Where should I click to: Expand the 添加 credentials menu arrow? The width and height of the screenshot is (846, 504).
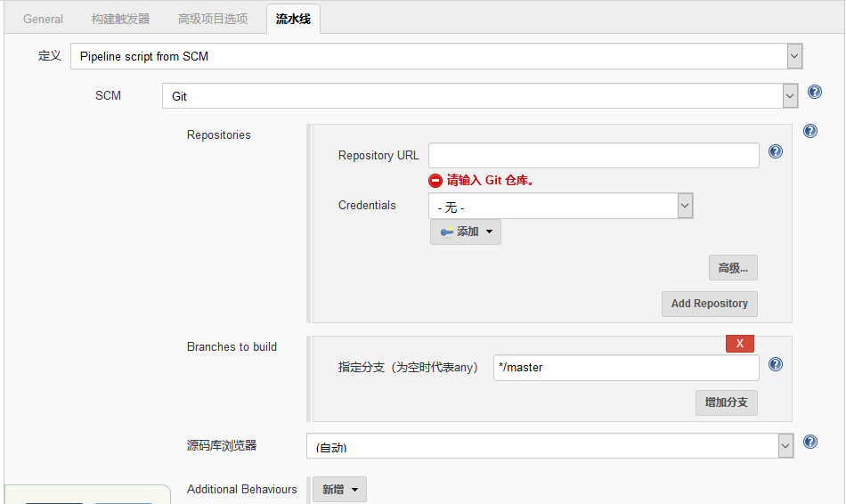pos(490,232)
